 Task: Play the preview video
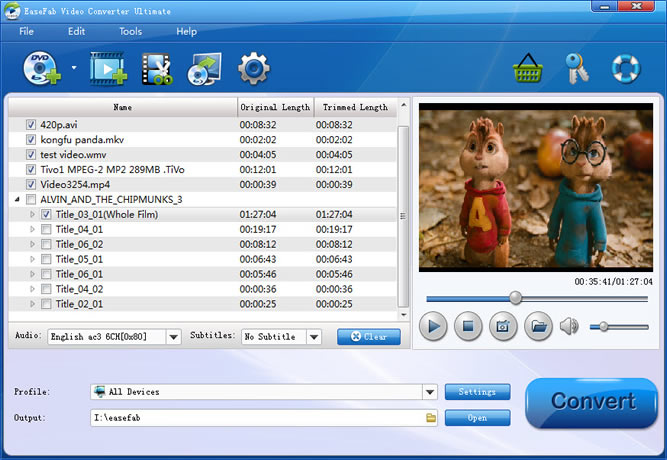pos(433,326)
